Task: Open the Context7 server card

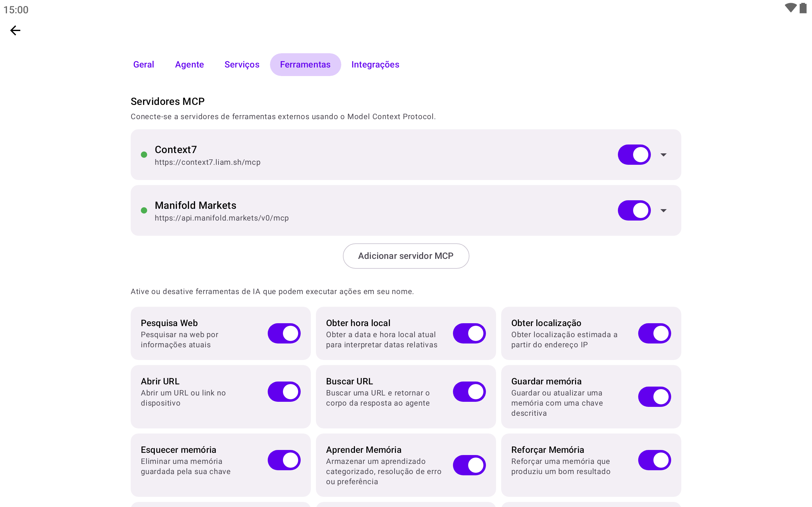Action: tap(406, 155)
